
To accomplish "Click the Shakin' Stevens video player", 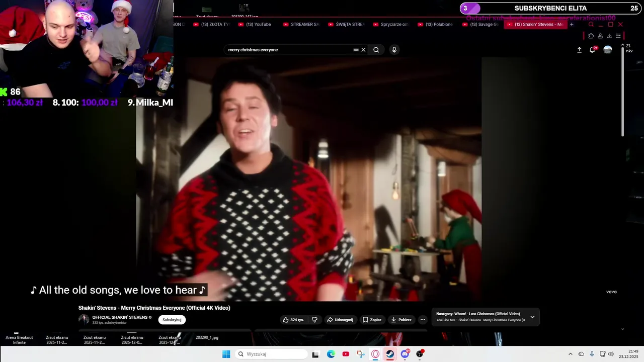I will 309,179.
